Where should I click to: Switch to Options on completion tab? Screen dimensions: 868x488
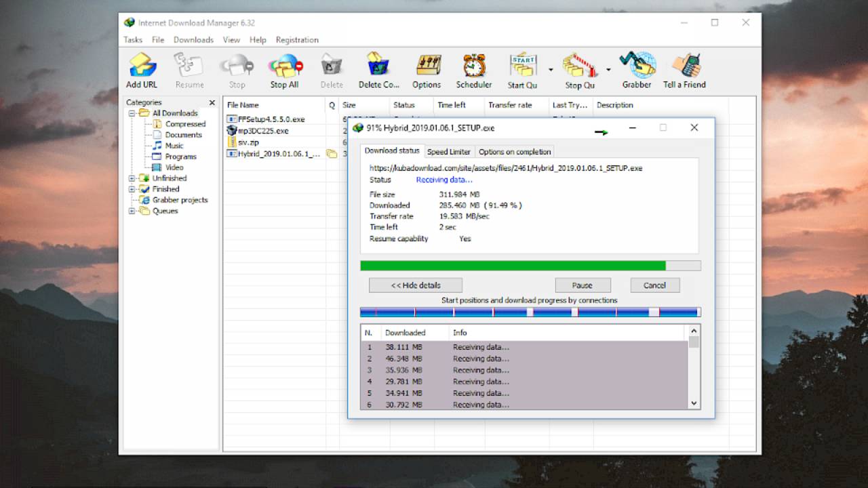(x=515, y=152)
